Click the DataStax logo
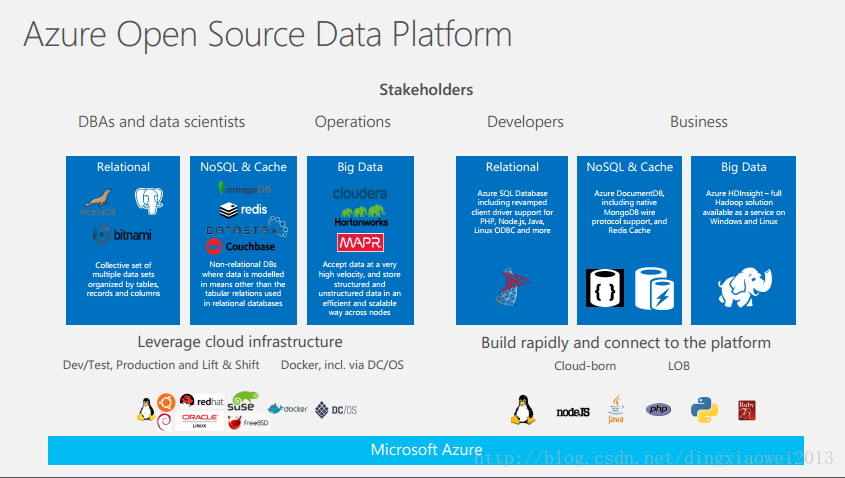Viewport: 845px width, 478px height. click(247, 228)
